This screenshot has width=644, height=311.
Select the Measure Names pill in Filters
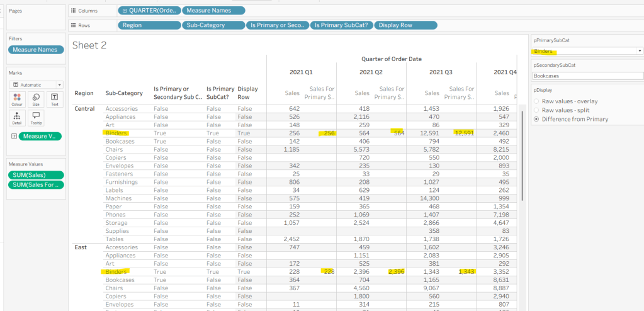[36, 50]
